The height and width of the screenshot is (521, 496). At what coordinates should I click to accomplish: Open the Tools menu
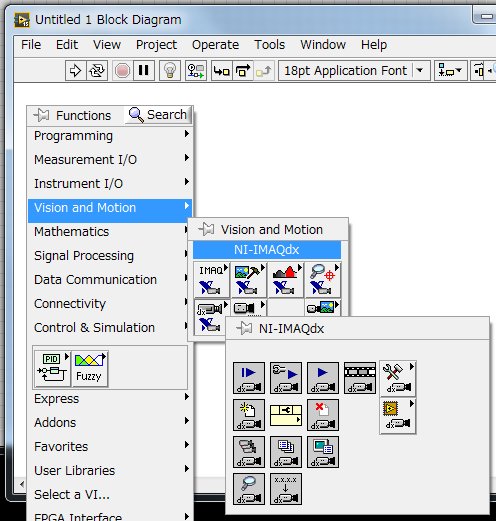point(270,45)
